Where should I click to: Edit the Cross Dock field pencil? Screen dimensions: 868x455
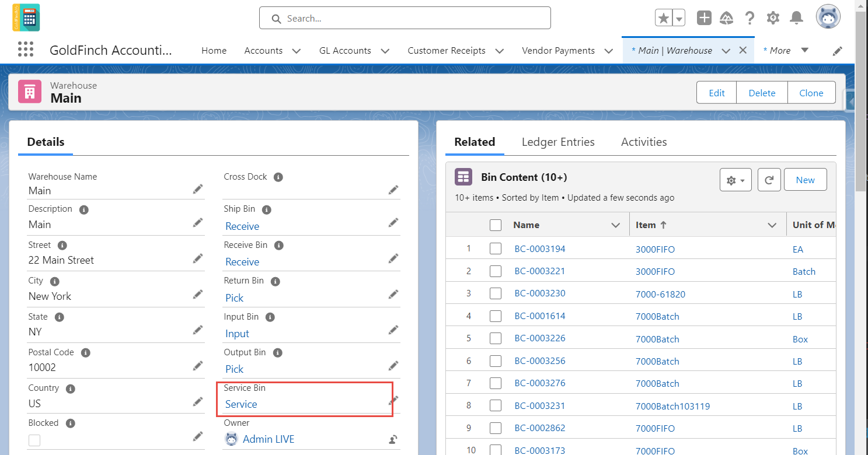(393, 190)
